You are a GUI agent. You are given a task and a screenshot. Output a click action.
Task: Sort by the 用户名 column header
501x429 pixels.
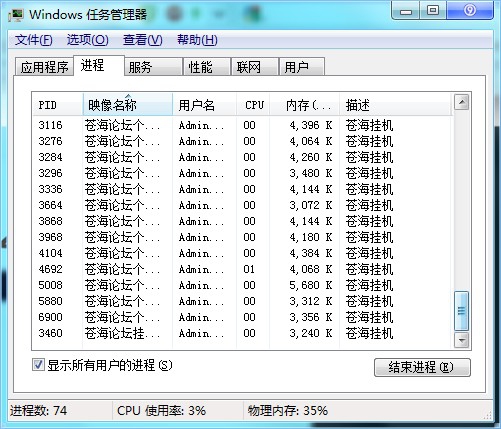pos(204,105)
